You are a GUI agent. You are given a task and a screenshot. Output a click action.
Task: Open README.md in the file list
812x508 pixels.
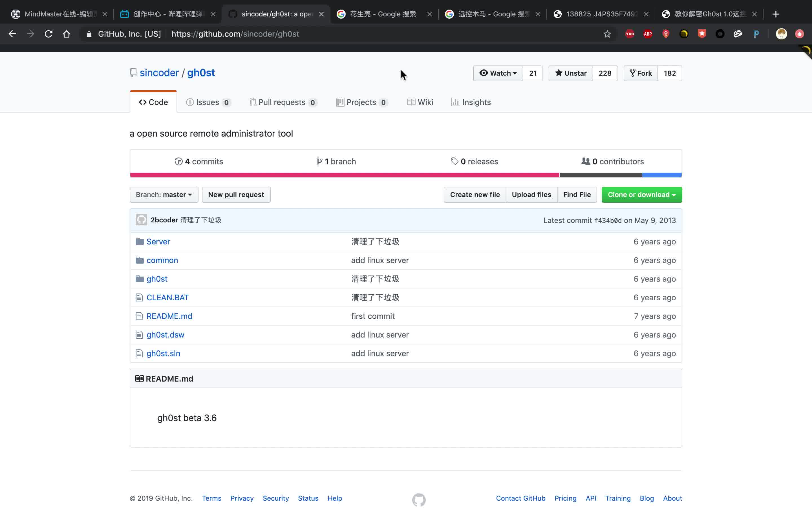(x=169, y=316)
